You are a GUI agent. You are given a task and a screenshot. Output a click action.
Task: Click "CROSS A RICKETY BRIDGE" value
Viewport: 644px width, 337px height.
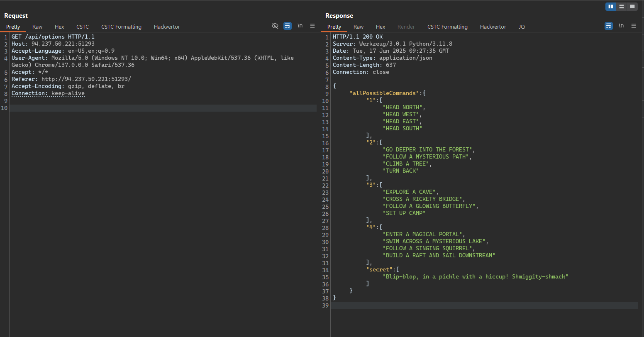[x=422, y=199]
